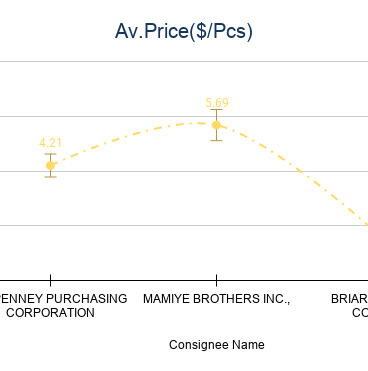Select the 5.69 data label

pos(217,103)
